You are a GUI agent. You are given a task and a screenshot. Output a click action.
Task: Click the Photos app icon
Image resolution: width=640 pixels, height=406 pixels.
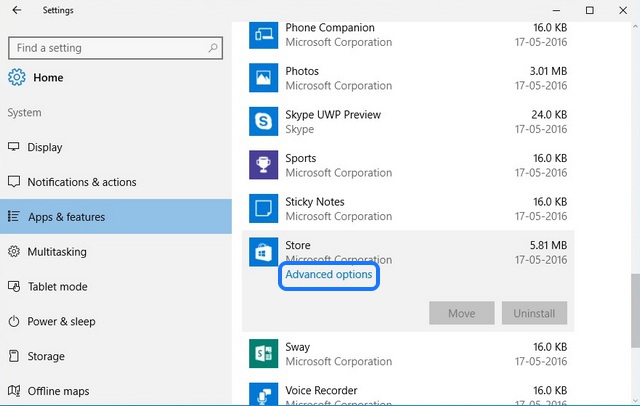pyautogui.click(x=264, y=78)
